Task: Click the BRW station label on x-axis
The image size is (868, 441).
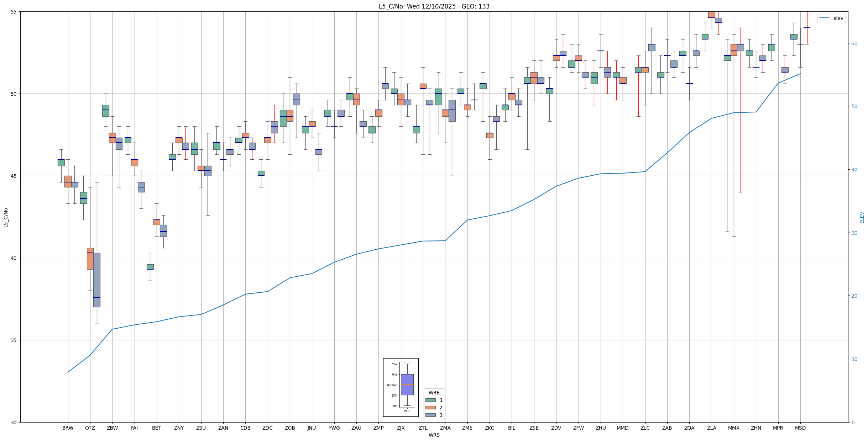Action: click(x=68, y=428)
